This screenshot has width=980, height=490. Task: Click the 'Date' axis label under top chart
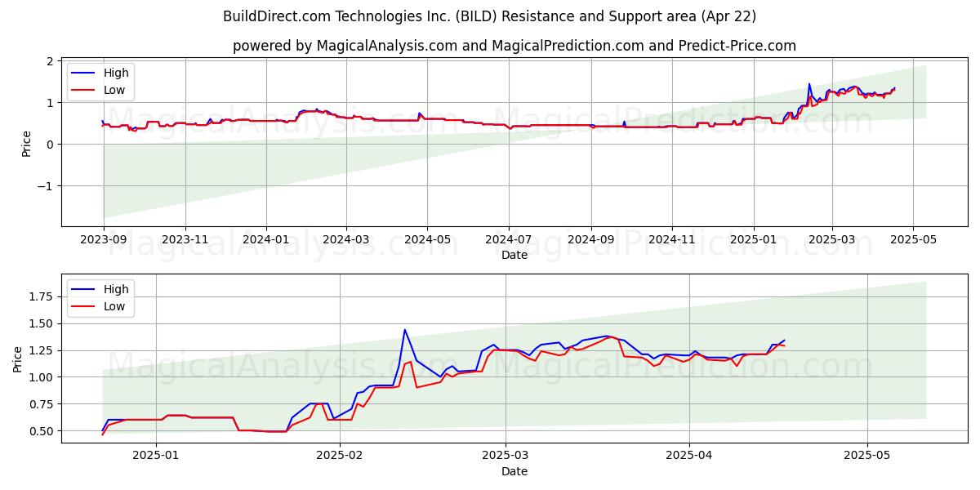pos(514,255)
